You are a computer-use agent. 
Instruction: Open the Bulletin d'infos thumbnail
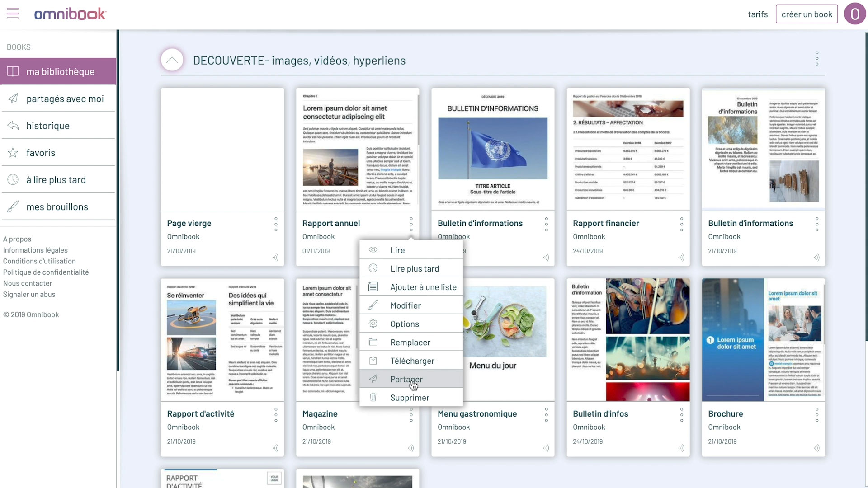pos(628,340)
